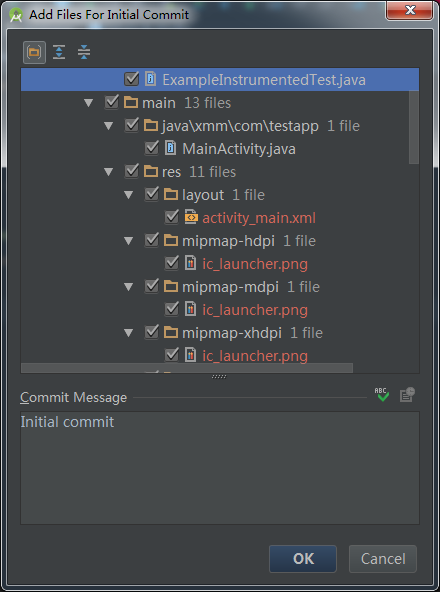
Task: Collapse the mipmap-xhdpi folder arrow
Action: point(128,333)
